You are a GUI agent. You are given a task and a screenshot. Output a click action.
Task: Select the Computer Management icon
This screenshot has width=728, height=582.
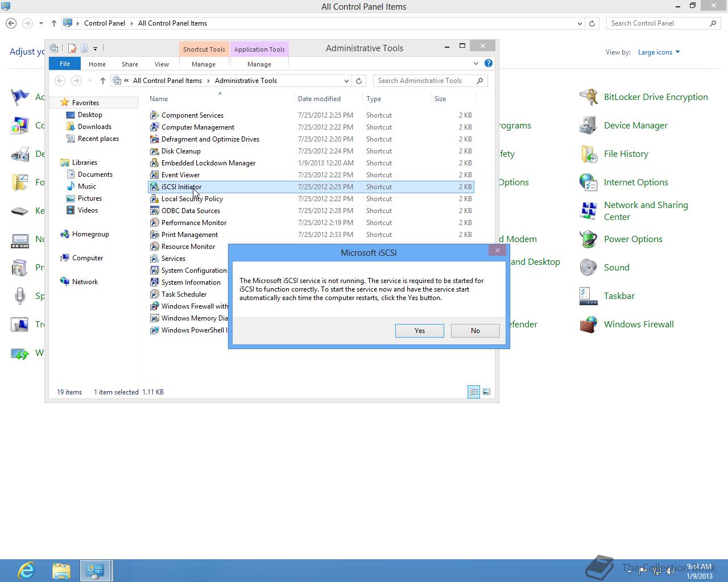[x=154, y=127]
